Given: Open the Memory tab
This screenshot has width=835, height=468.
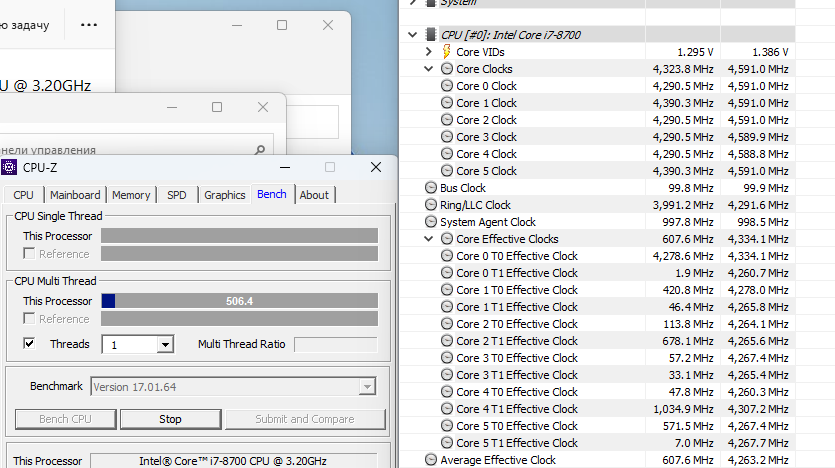Looking at the screenshot, I should pos(131,195).
